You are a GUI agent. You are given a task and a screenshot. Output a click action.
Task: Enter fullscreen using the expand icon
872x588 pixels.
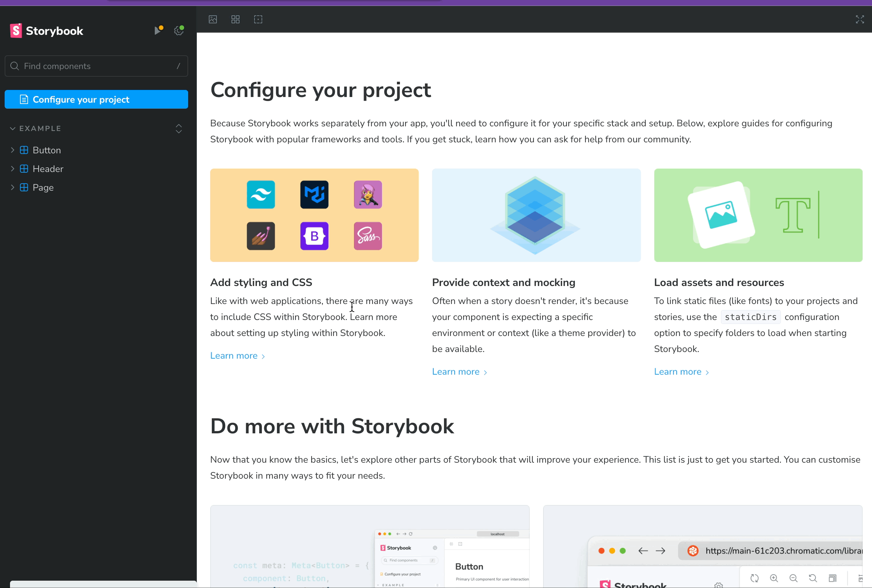tap(860, 19)
